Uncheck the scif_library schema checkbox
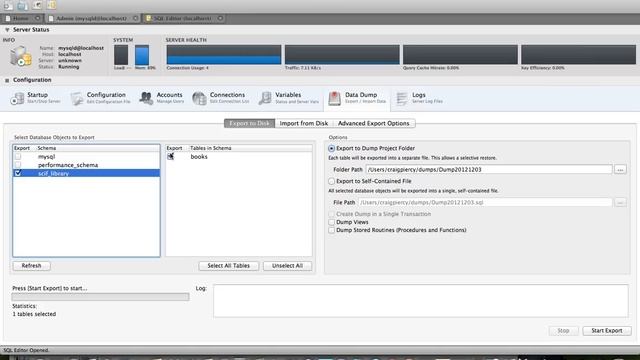 pos(18,173)
